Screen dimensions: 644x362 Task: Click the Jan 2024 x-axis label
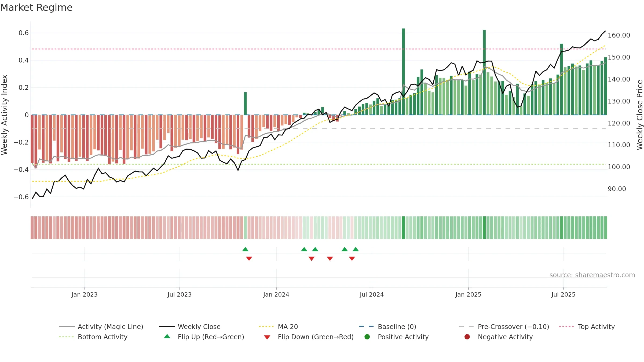click(x=276, y=294)
